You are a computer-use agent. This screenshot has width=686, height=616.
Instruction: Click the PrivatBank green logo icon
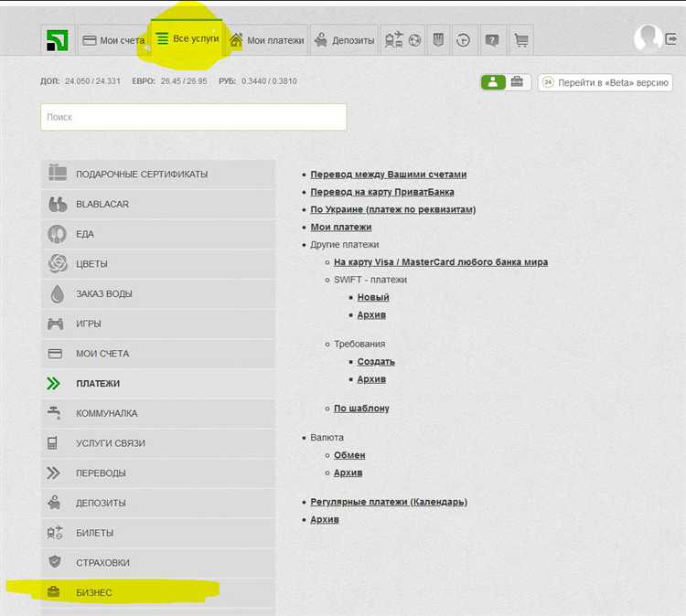coord(58,40)
